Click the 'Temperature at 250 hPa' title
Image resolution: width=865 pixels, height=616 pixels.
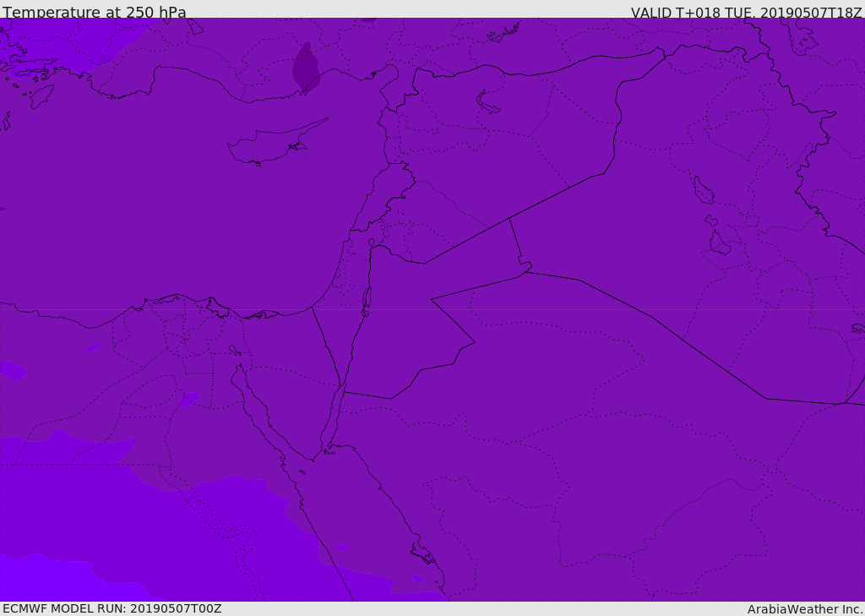(x=94, y=13)
